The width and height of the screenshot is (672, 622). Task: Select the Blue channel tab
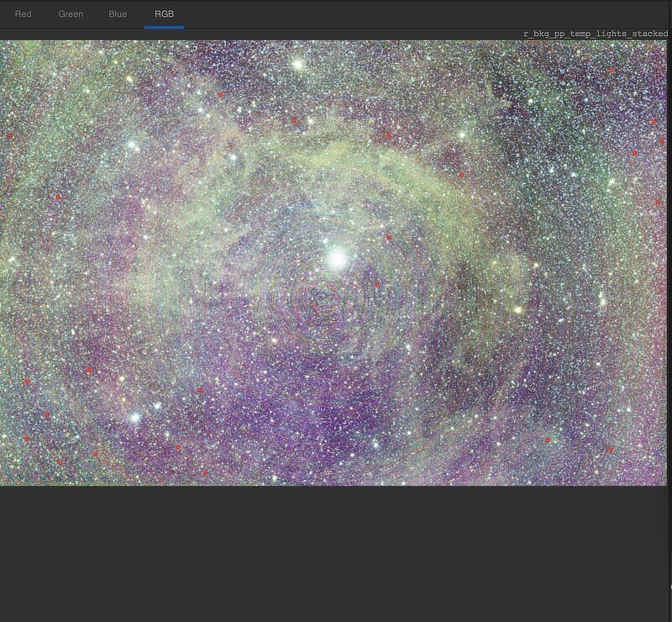point(118,14)
